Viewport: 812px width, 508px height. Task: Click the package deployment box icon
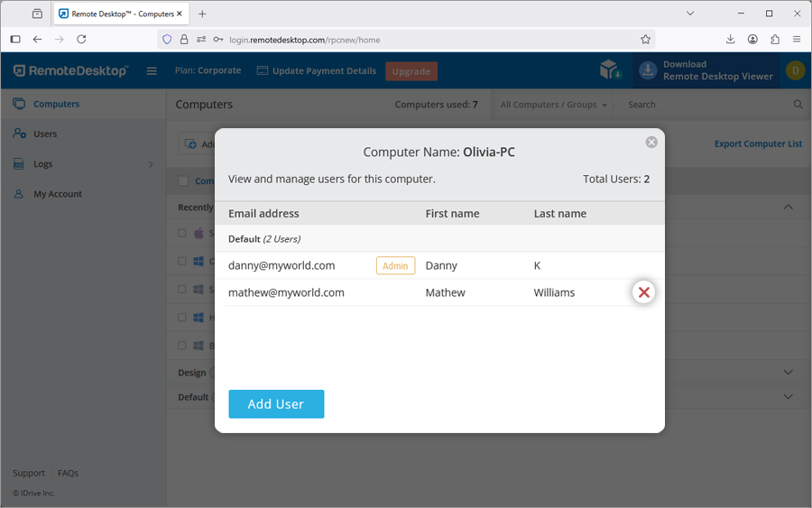point(610,70)
